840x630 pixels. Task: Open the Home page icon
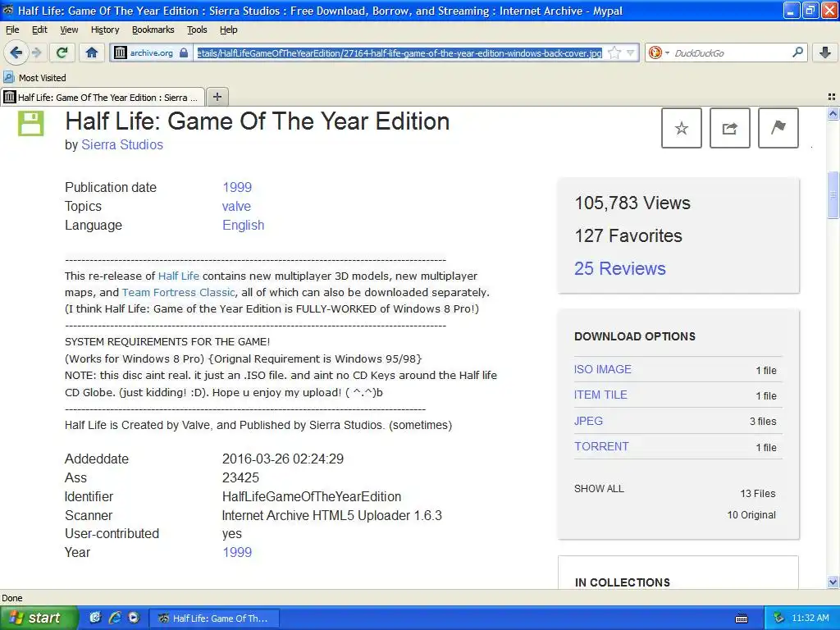tap(92, 52)
